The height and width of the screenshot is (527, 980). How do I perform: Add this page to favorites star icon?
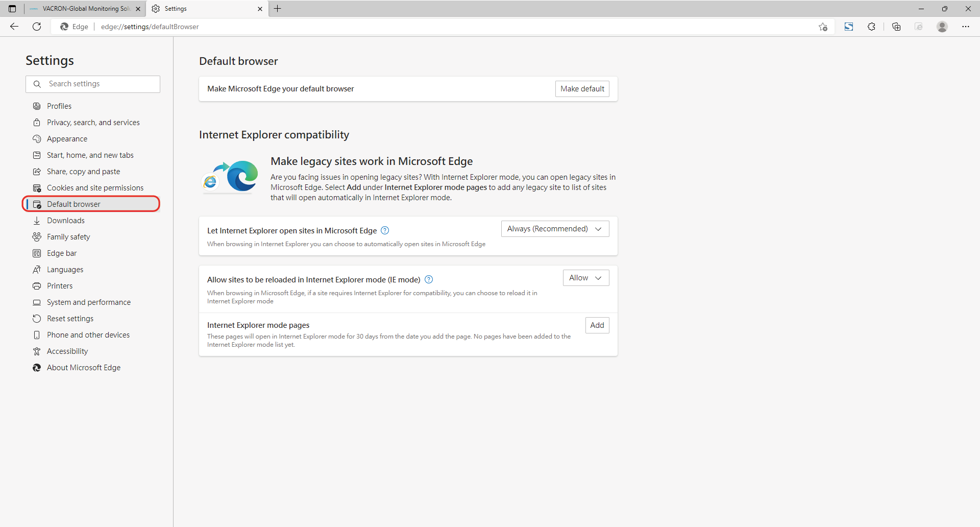[823, 27]
